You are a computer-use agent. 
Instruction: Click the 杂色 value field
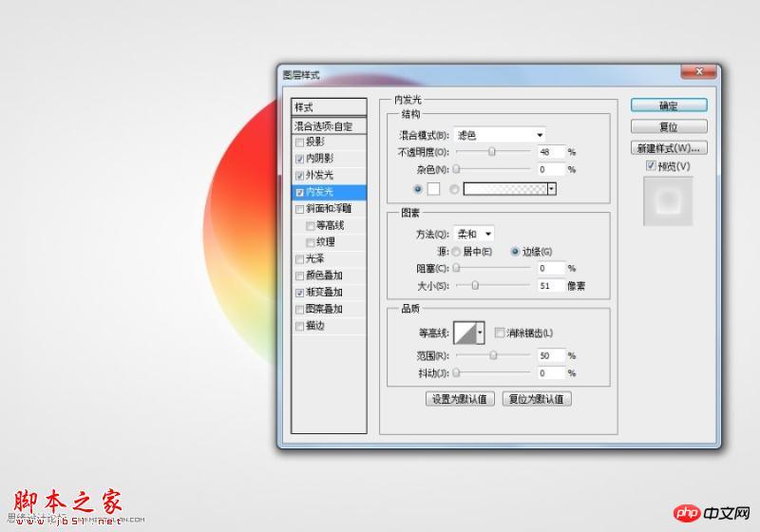(x=551, y=169)
